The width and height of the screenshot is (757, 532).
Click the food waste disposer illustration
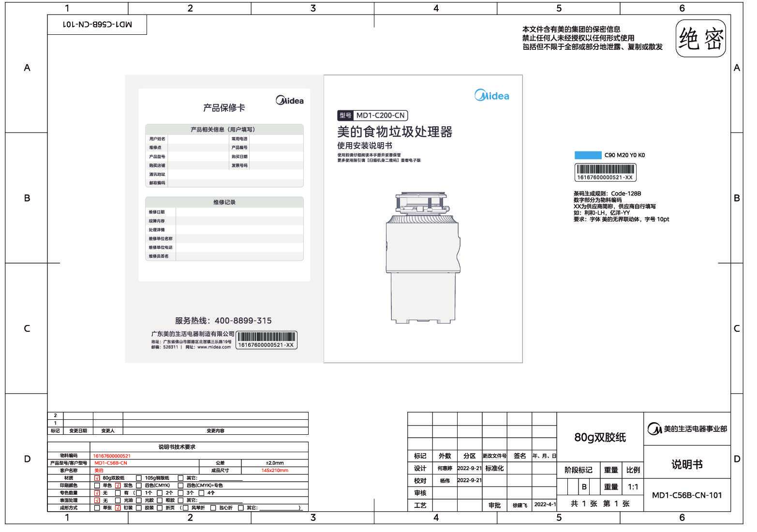(x=423, y=257)
